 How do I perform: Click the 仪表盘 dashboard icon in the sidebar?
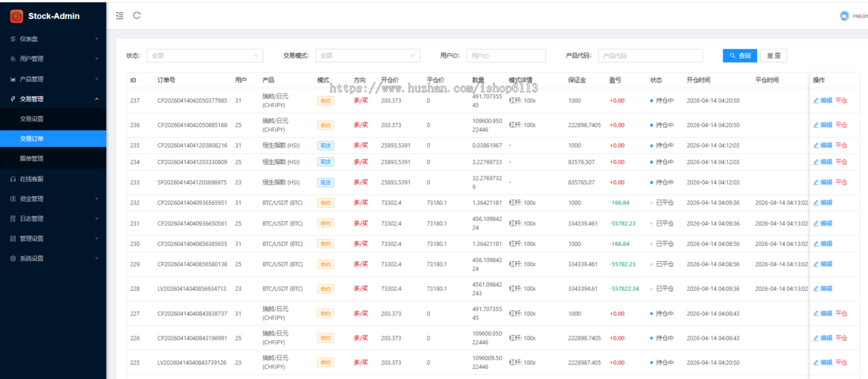click(x=13, y=38)
